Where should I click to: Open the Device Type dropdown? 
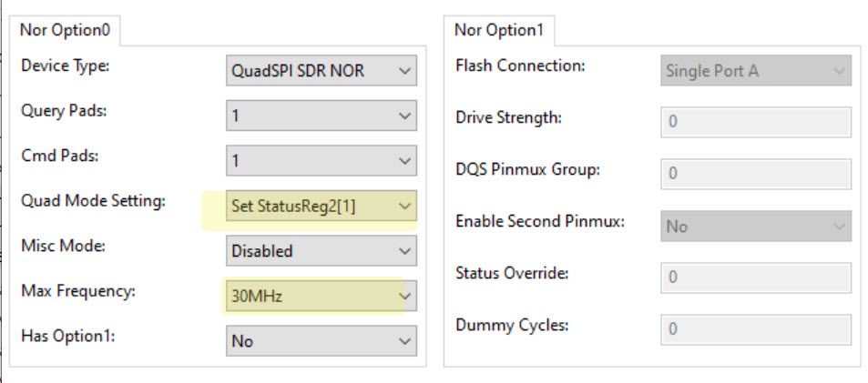click(x=322, y=70)
